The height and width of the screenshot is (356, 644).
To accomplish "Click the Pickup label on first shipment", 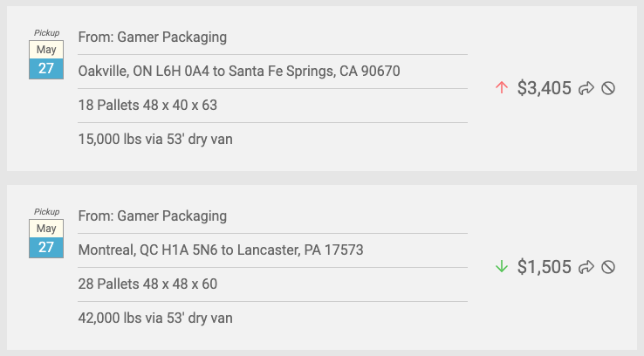I will point(46,33).
